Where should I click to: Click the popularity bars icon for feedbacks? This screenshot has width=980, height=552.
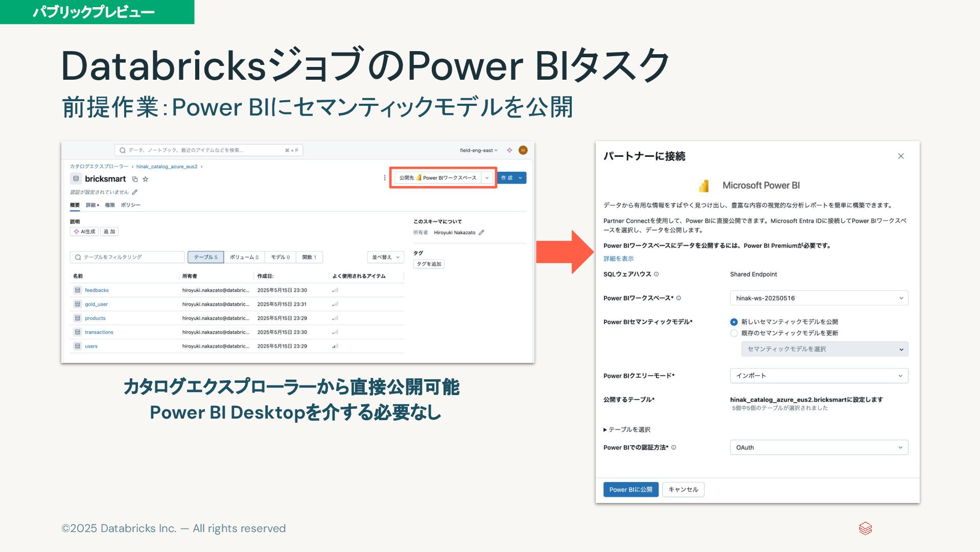(335, 290)
